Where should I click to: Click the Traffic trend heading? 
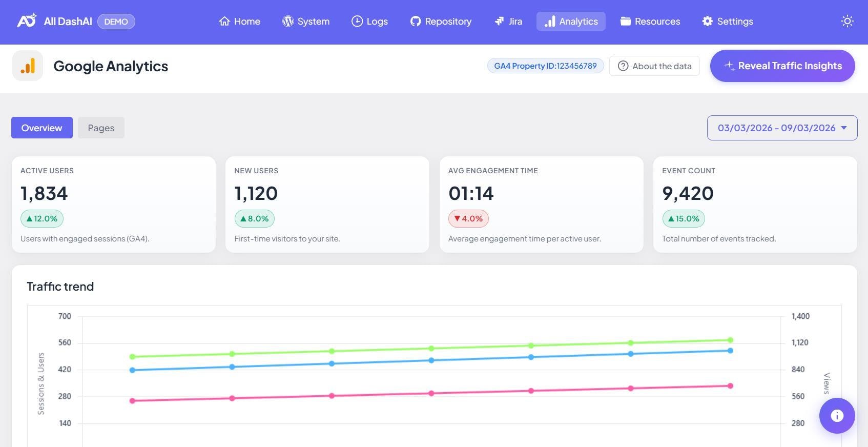click(x=60, y=287)
